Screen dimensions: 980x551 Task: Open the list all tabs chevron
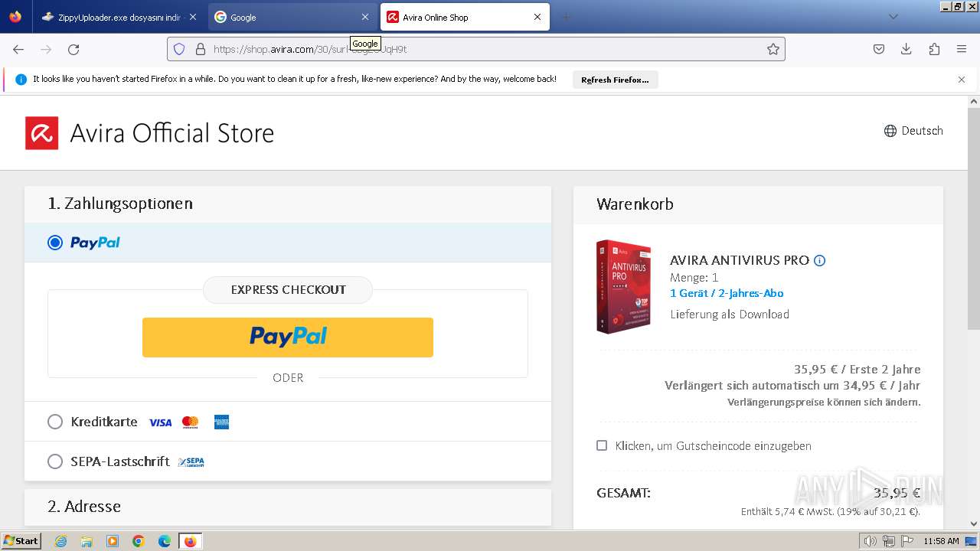(x=893, y=17)
